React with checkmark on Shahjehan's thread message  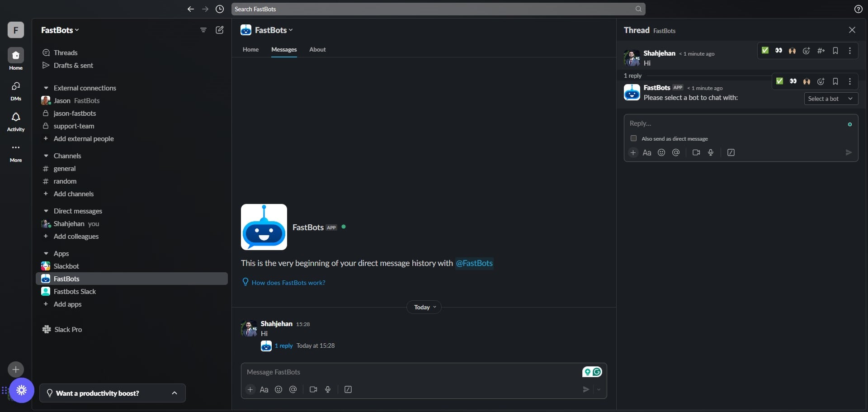tap(765, 51)
